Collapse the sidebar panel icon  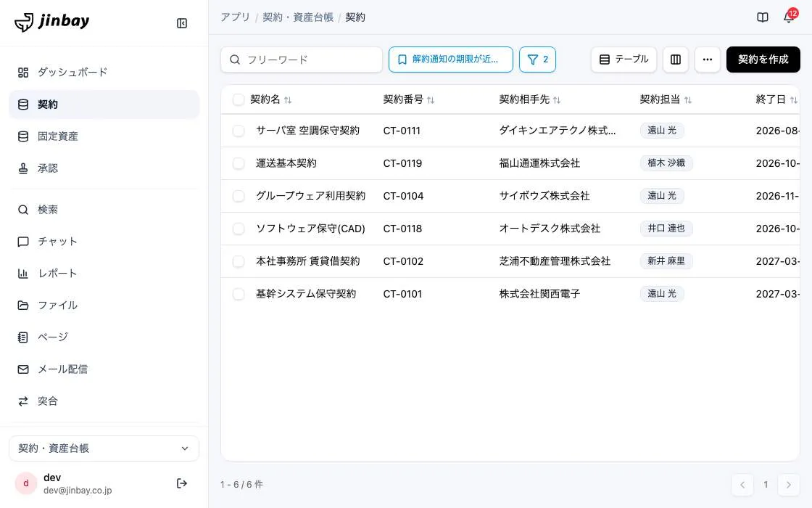tap(182, 23)
